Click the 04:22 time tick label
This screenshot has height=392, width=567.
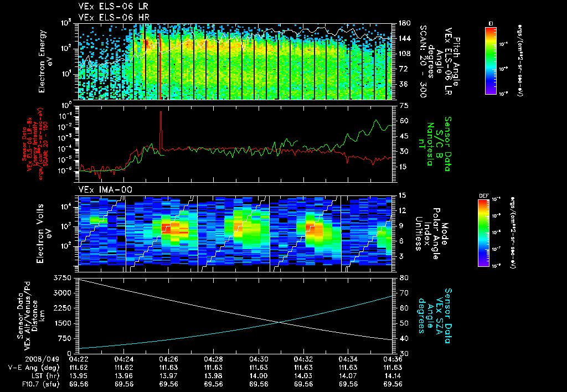[79, 359]
